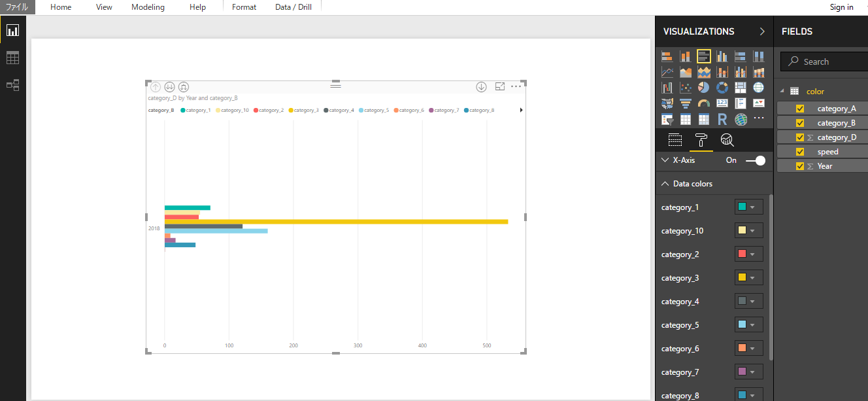Image resolution: width=868 pixels, height=401 pixels.
Task: Open the Modeling ribbon tab
Action: (x=148, y=7)
